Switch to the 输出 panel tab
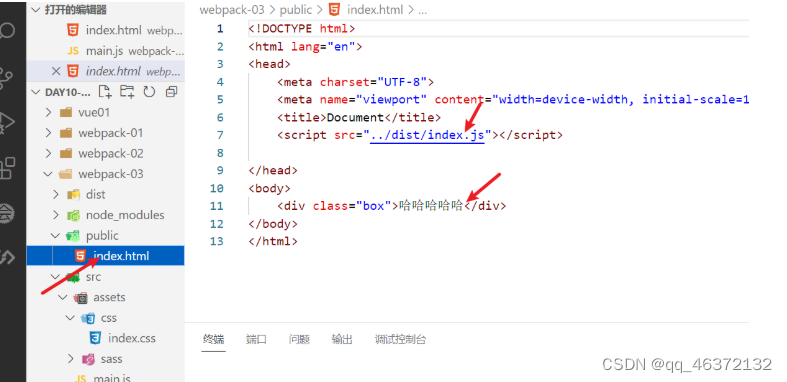Viewport: 787px width, 382px height. coord(342,339)
